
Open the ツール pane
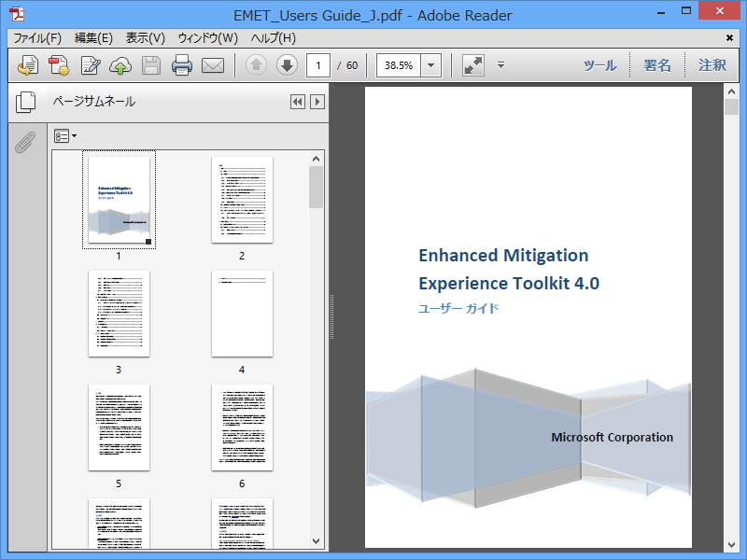599,65
